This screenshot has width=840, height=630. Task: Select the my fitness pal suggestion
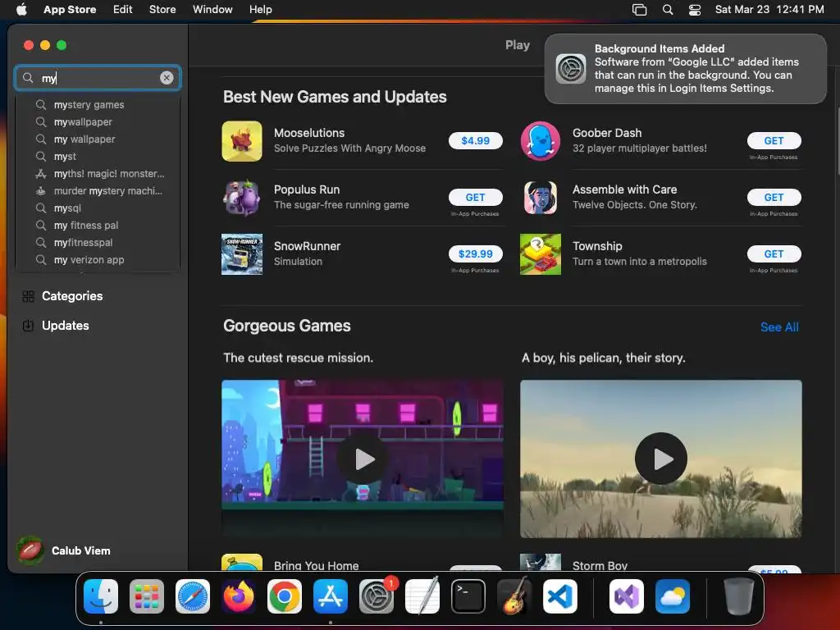tap(98, 225)
